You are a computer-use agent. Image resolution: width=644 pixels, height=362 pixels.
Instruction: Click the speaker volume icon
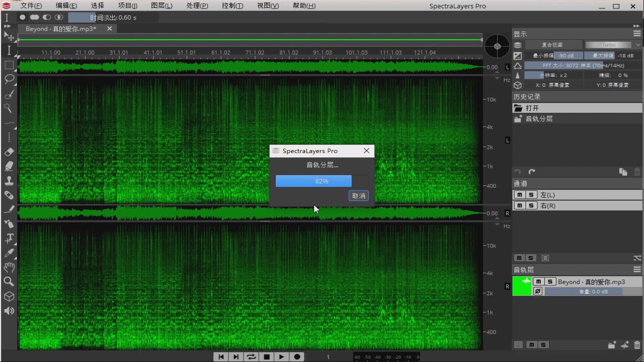(9, 311)
